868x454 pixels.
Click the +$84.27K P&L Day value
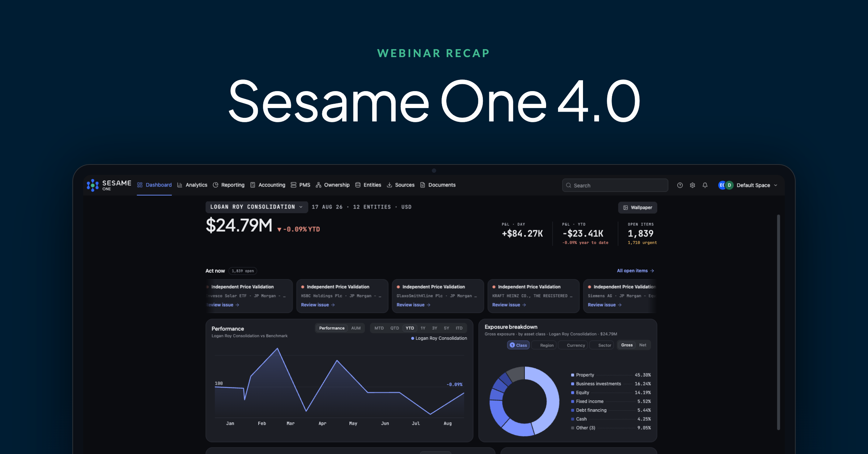(x=522, y=234)
